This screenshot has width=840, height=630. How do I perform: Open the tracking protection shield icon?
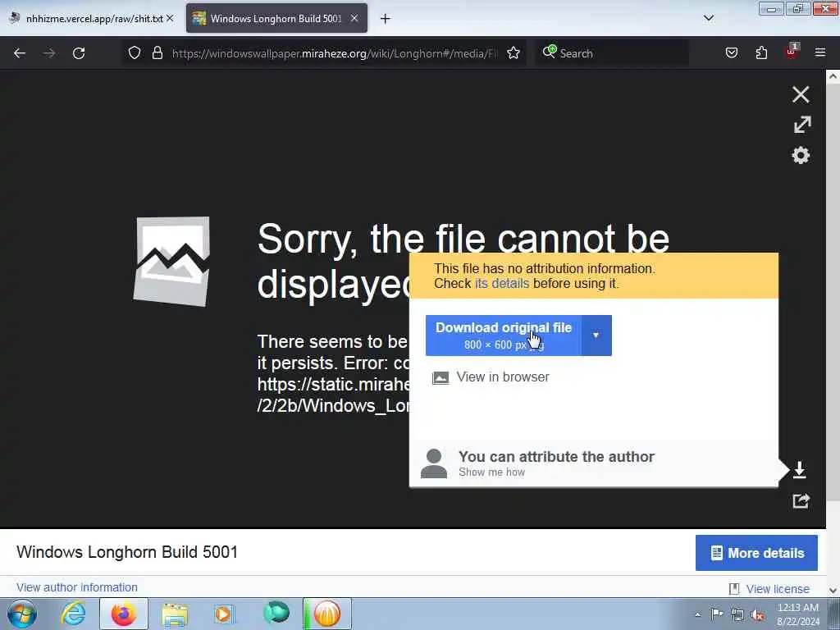(x=135, y=52)
